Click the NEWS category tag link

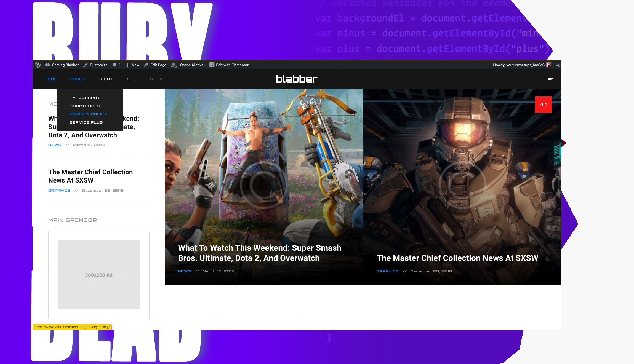[x=54, y=145]
